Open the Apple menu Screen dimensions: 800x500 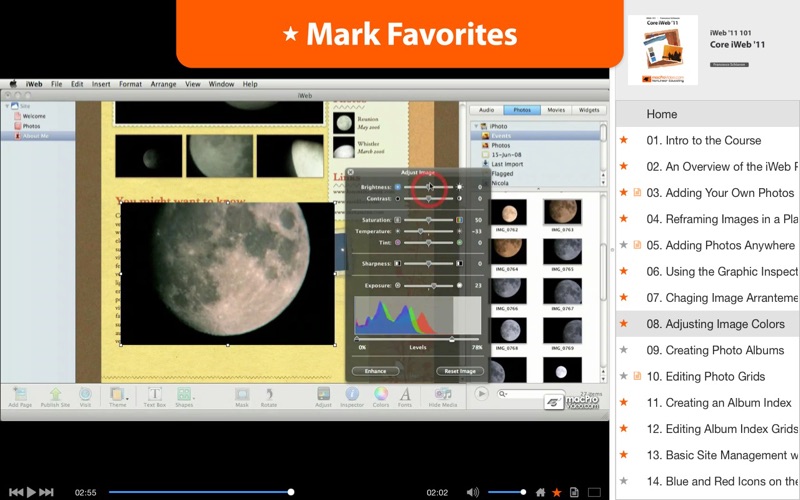click(13, 84)
